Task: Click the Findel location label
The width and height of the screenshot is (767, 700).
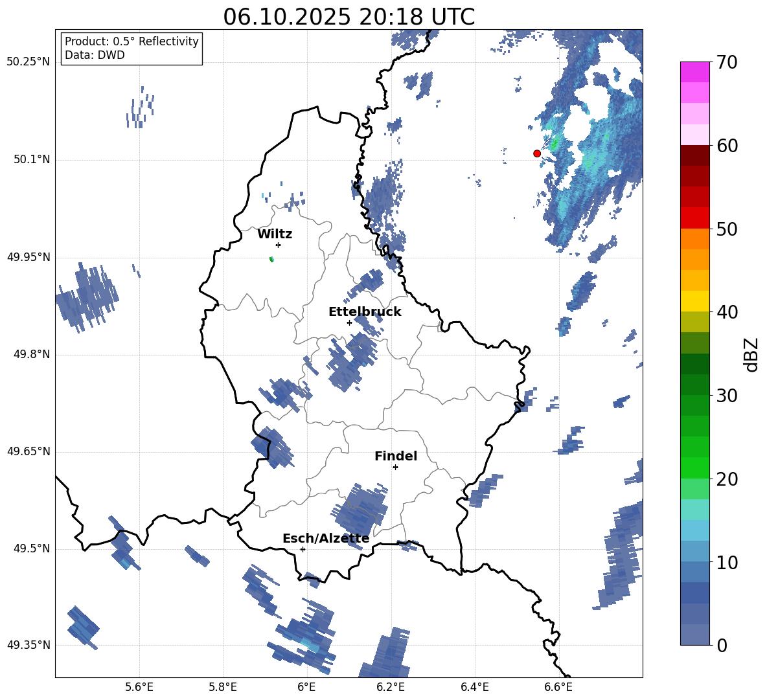Action: 396,456
